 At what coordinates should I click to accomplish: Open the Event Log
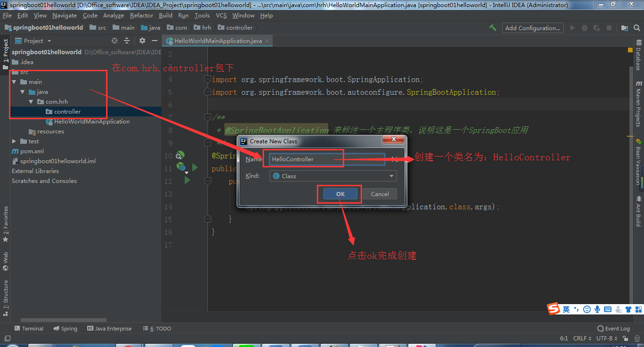pos(613,329)
